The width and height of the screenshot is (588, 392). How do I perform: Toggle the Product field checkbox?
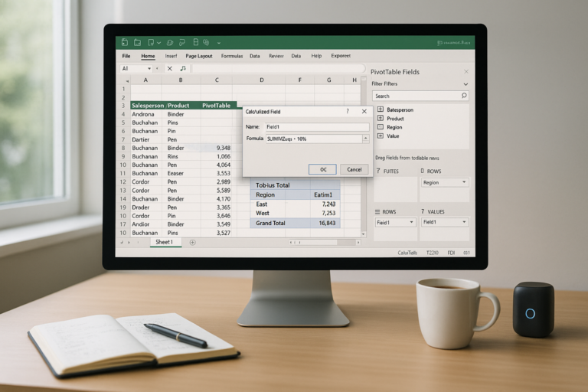(x=381, y=118)
